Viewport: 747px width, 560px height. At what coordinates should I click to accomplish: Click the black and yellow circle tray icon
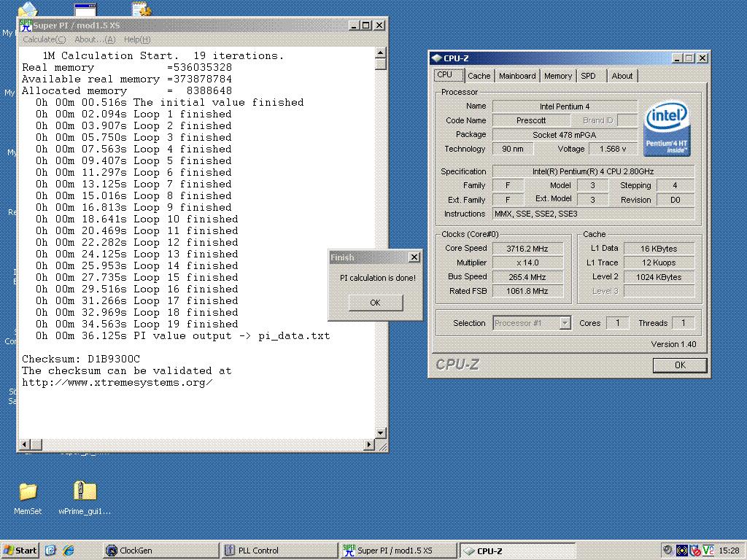tap(682, 551)
